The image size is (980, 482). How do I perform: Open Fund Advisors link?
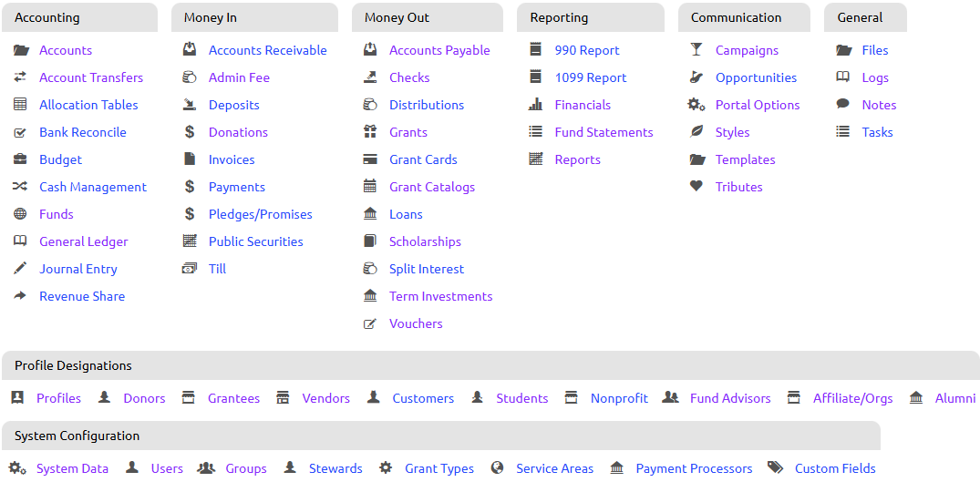730,398
